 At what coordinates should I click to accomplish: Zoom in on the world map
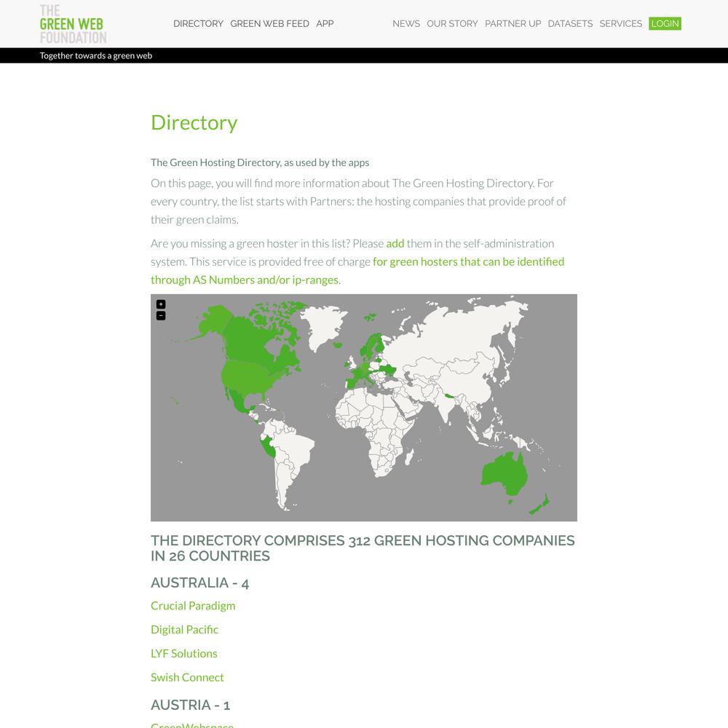pyautogui.click(x=161, y=304)
